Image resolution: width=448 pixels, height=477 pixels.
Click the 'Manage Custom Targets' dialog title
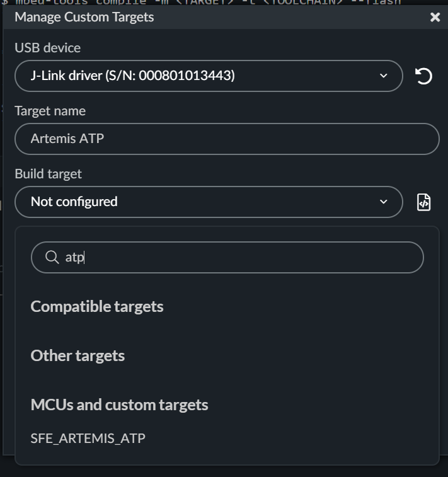pyautogui.click(x=84, y=17)
